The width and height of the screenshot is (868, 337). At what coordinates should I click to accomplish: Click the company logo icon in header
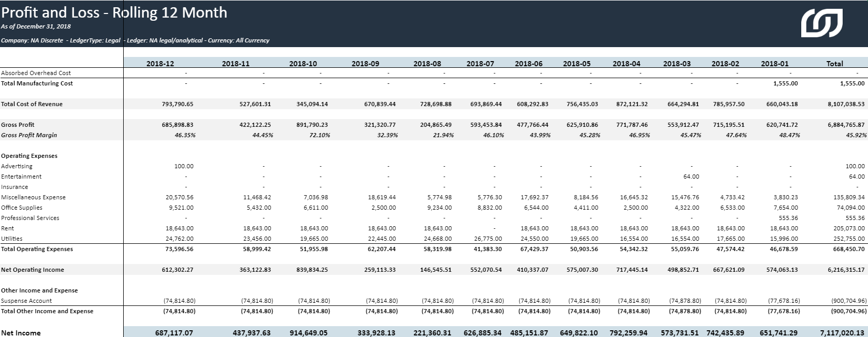coord(821,24)
